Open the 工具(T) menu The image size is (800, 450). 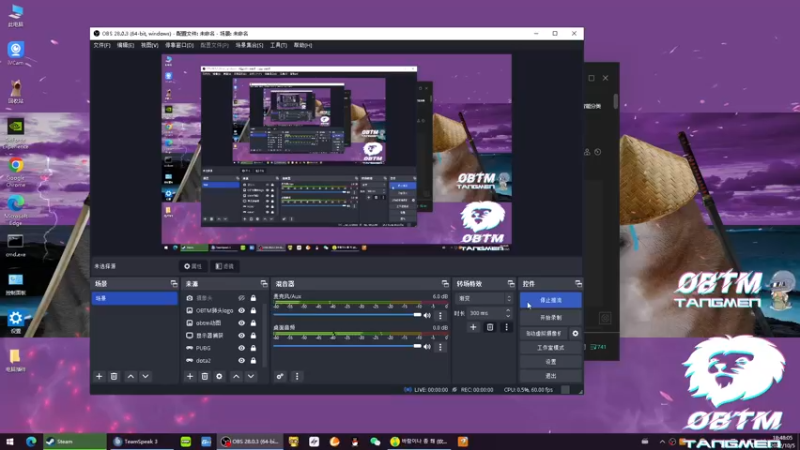click(279, 45)
